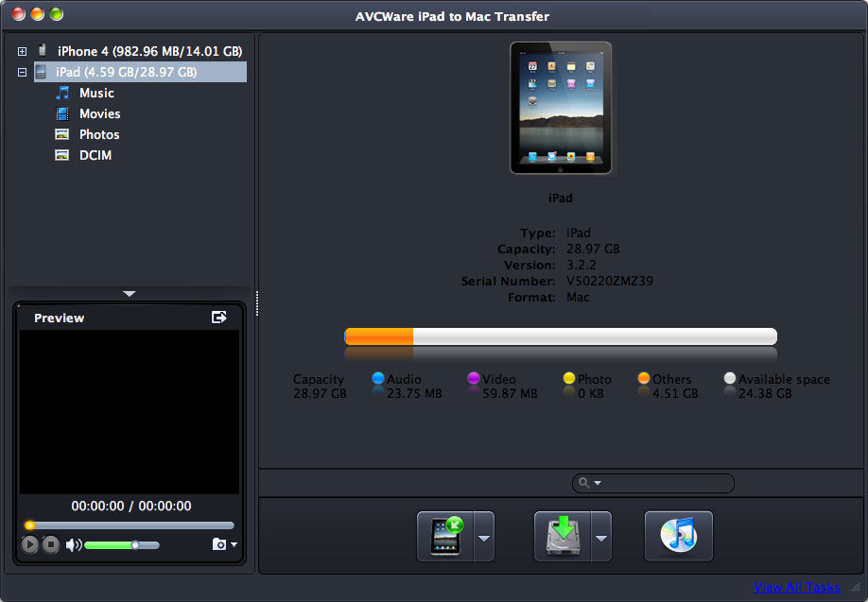The image size is (868, 602).
Task: Open the View All Tasks link
Action: point(796,587)
